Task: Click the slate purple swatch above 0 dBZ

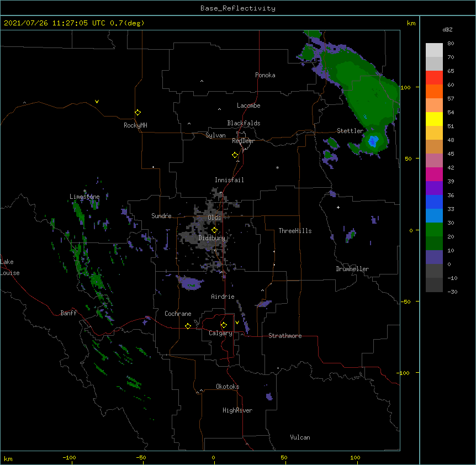Action: [434, 257]
